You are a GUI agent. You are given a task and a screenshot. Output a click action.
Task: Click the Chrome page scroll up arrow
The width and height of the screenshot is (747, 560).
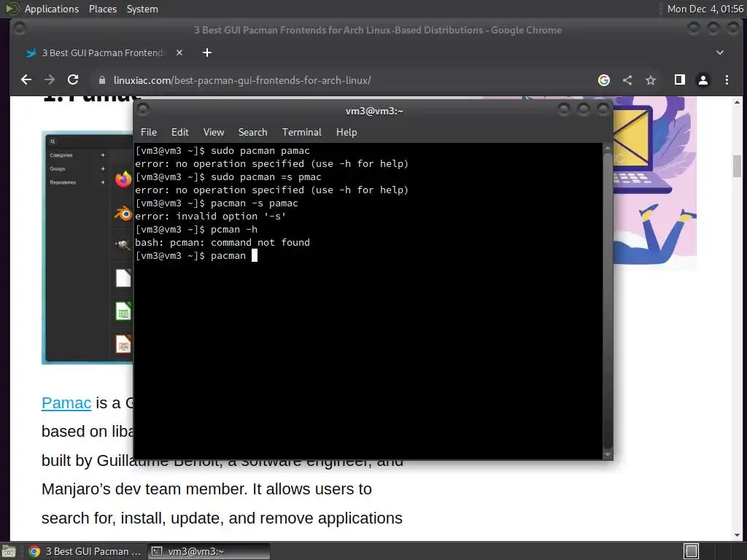(737, 102)
